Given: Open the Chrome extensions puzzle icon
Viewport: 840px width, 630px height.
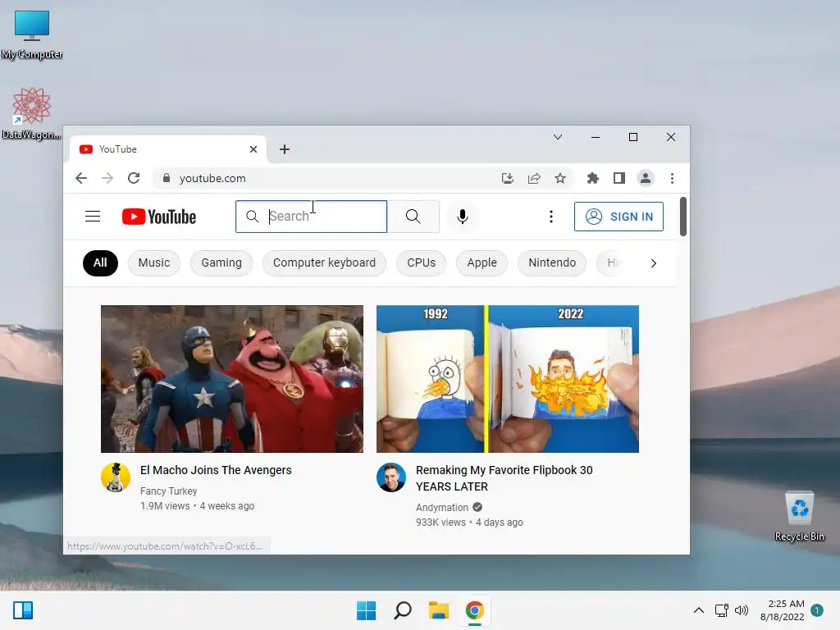Looking at the screenshot, I should [x=592, y=178].
